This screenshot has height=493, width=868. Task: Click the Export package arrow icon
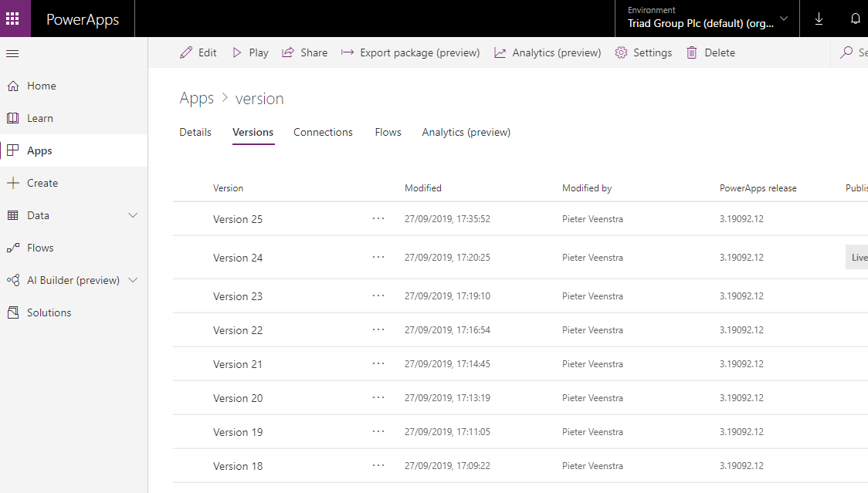point(347,52)
